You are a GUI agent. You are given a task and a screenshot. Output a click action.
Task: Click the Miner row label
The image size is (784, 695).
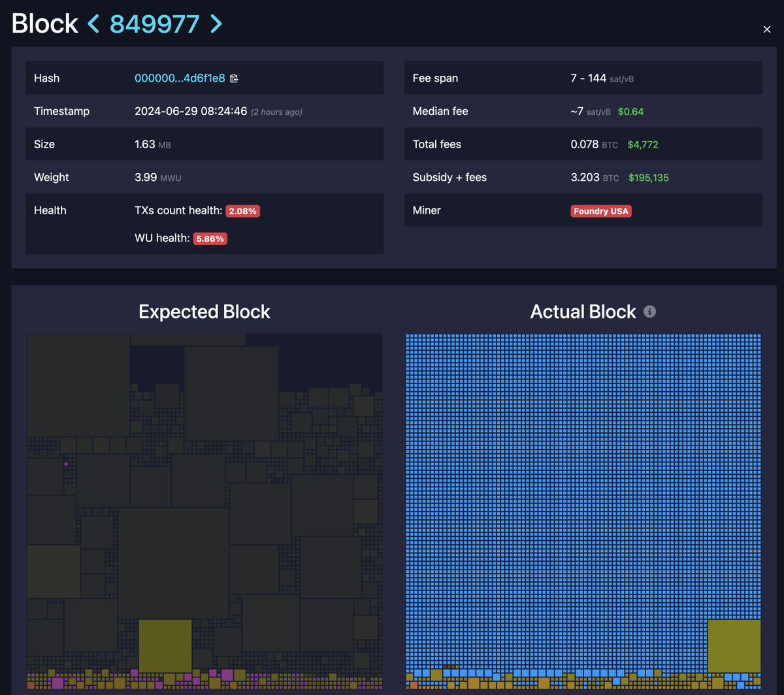point(427,211)
